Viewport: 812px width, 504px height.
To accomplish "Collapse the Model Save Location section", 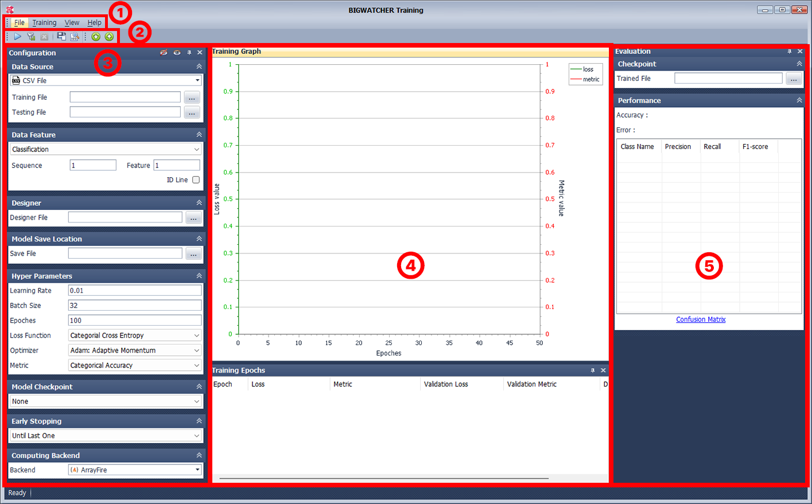I will [199, 239].
